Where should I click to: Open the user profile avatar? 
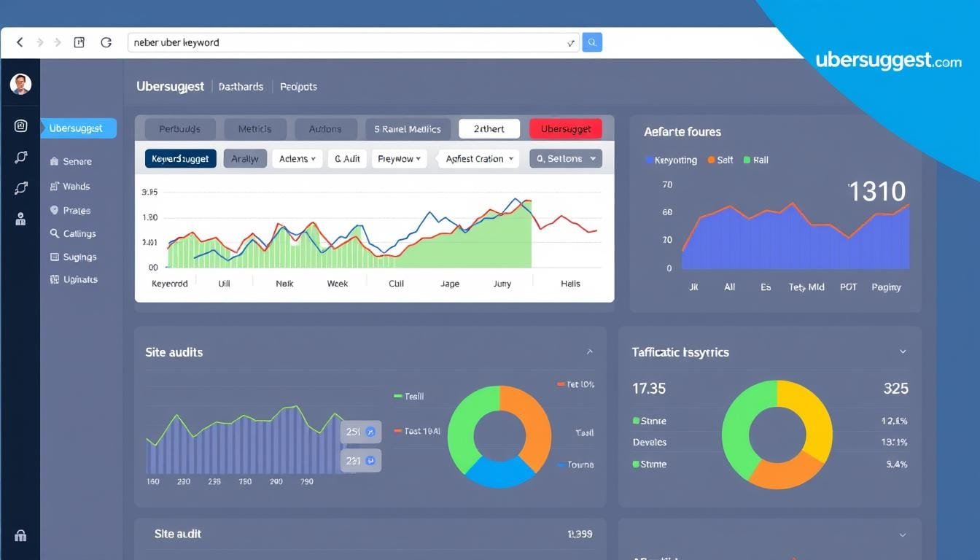click(x=20, y=84)
